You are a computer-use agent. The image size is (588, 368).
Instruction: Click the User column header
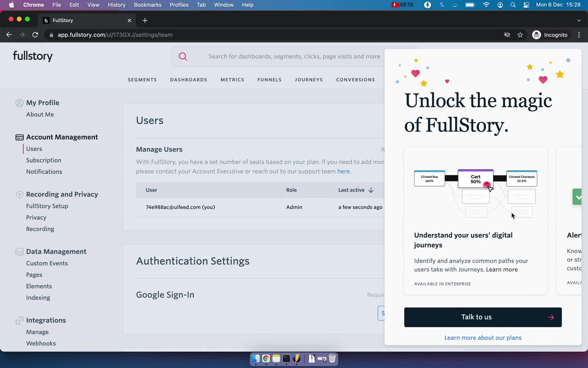tap(151, 190)
